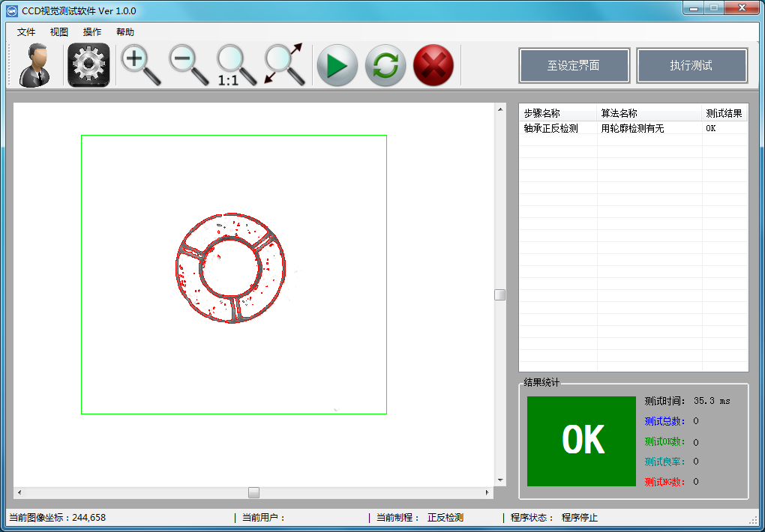Click the zoom in magnifier icon

(140, 65)
